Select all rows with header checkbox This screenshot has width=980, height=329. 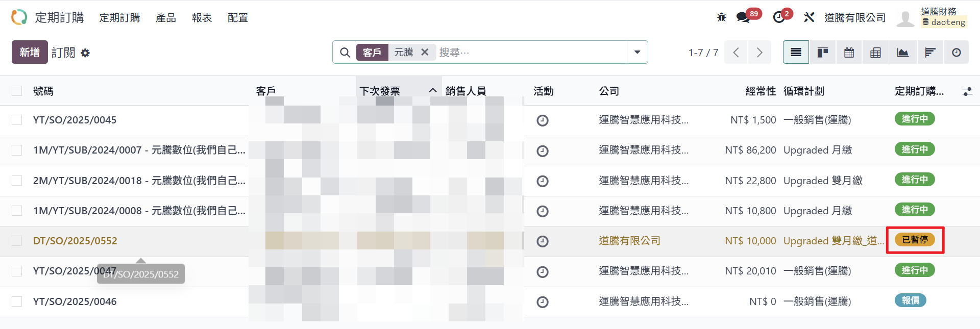pos(17,91)
